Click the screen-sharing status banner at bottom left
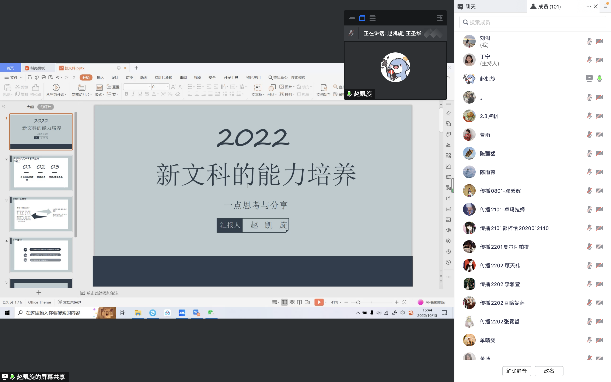 [x=34, y=377]
